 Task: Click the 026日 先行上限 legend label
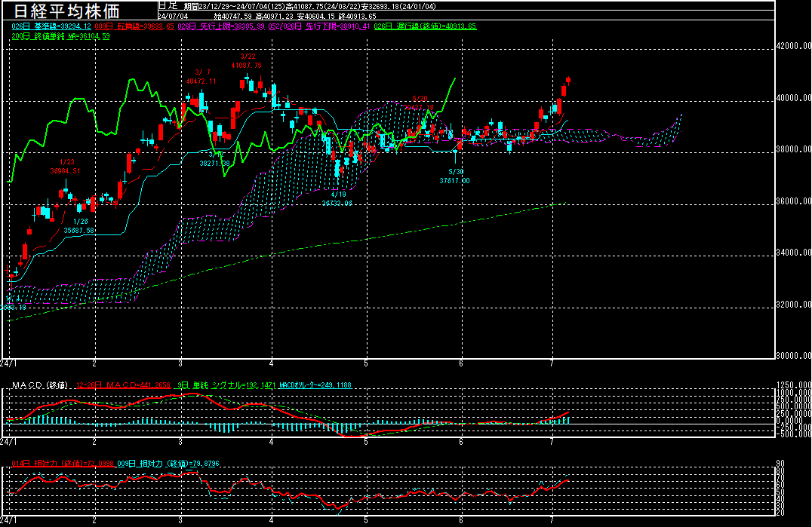click(221, 26)
